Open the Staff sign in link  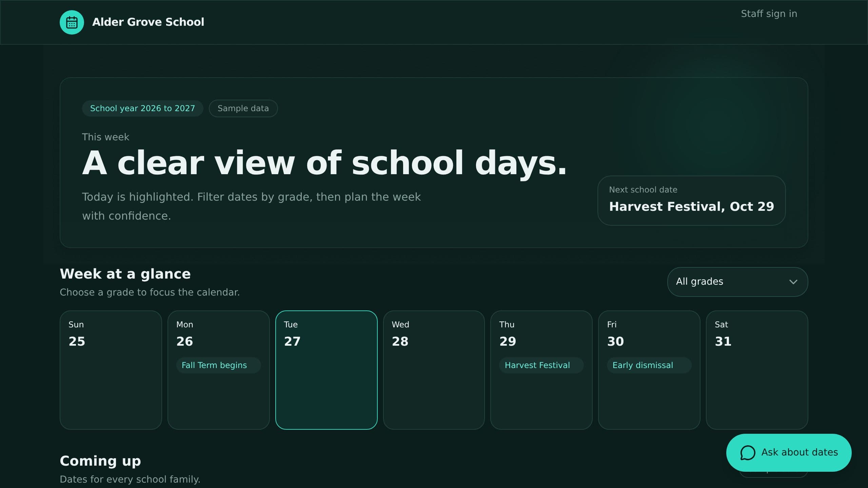click(x=769, y=14)
